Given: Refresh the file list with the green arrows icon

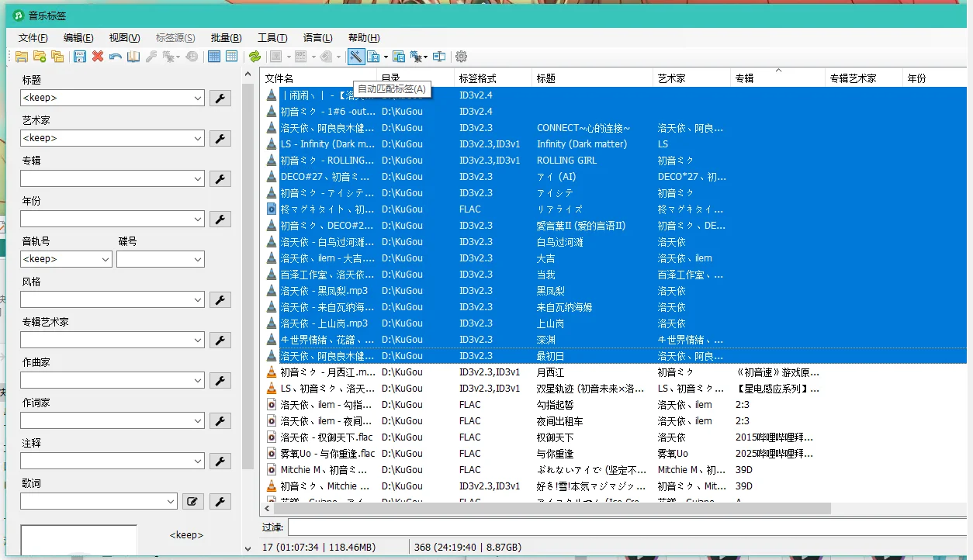Looking at the screenshot, I should pos(255,56).
